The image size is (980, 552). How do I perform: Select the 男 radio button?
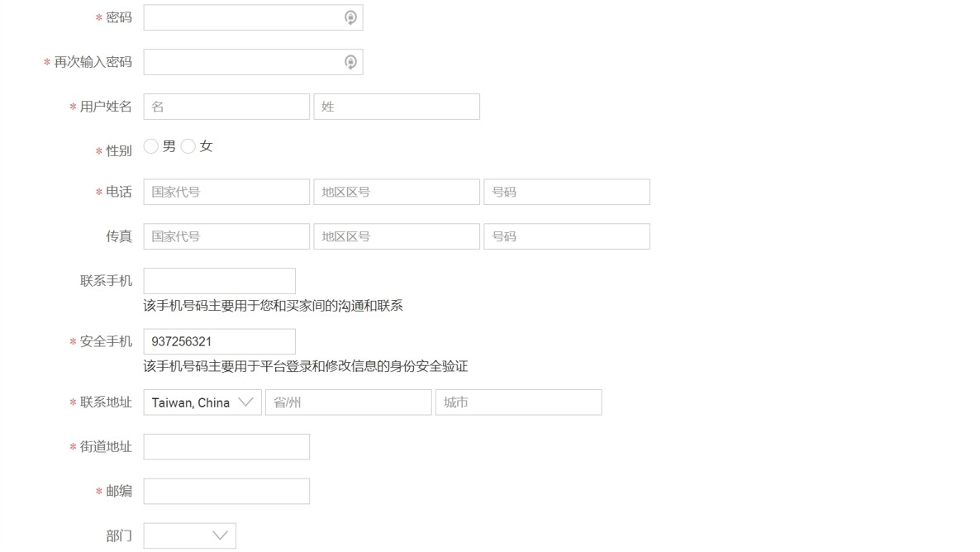[x=151, y=146]
